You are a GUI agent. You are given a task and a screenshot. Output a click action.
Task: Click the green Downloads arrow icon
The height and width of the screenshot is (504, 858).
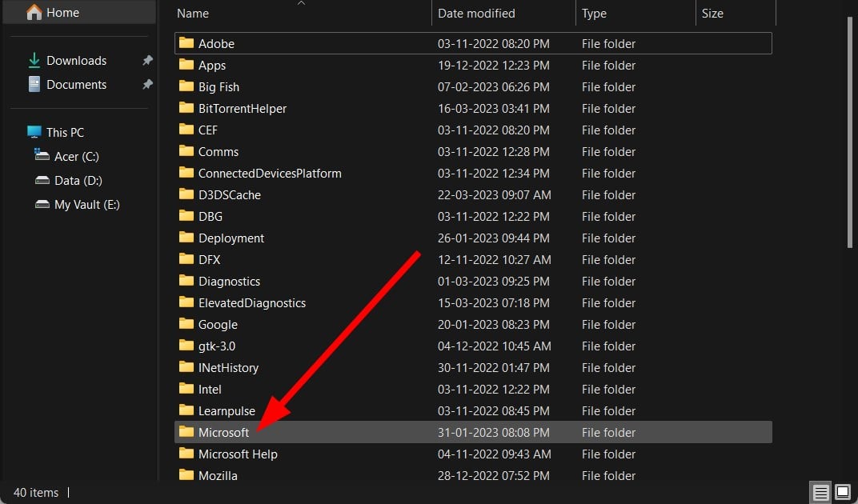point(34,60)
